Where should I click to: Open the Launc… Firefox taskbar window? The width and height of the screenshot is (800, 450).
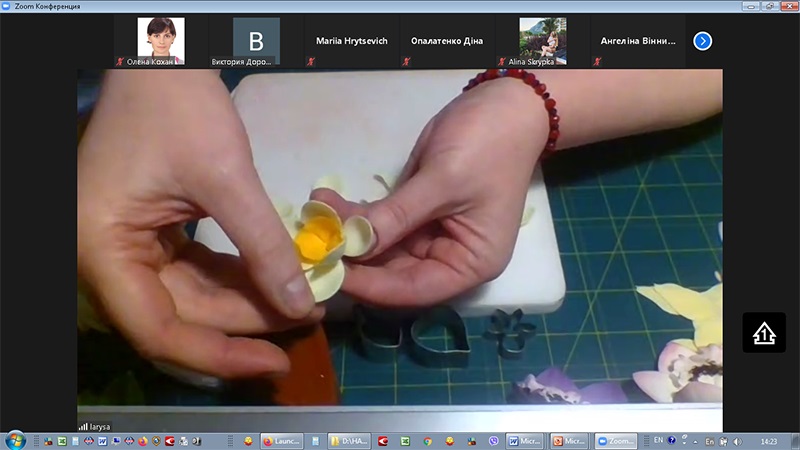click(282, 440)
